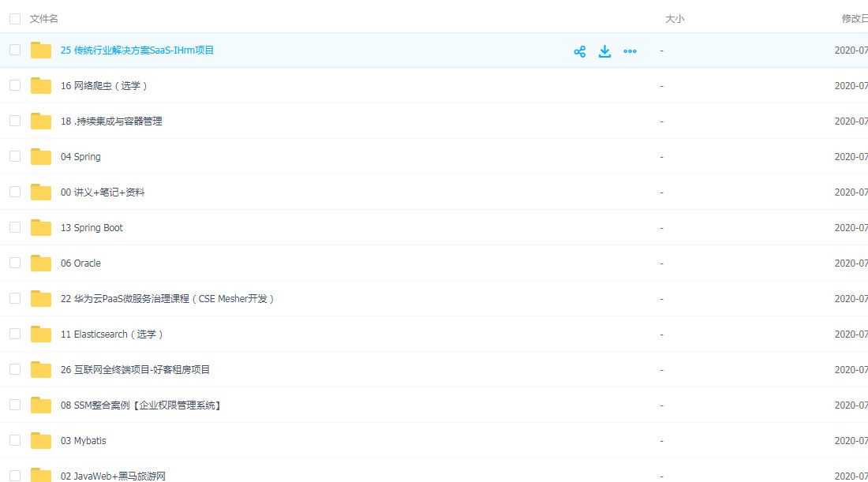Click folder icon of 22 华为云PaaS
868x482 pixels.
point(41,299)
